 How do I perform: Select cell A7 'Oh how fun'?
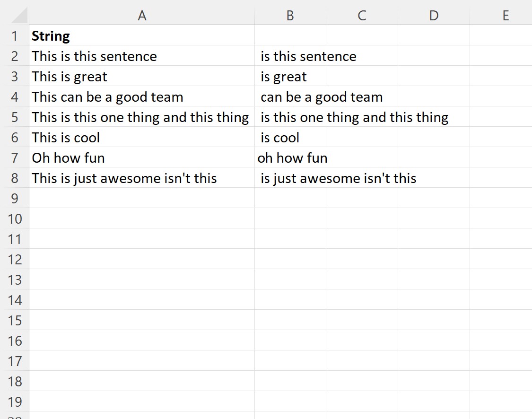tap(142, 157)
